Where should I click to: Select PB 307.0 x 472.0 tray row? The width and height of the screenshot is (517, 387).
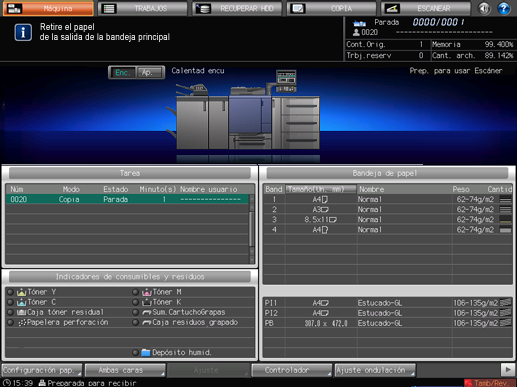[388, 323]
